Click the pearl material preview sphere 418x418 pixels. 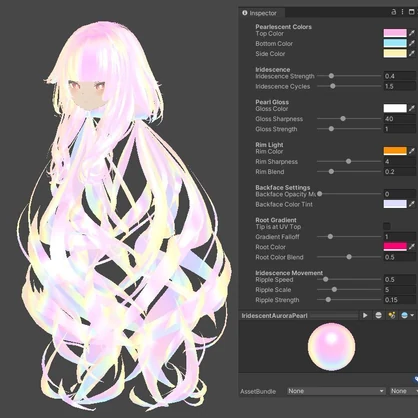click(331, 347)
